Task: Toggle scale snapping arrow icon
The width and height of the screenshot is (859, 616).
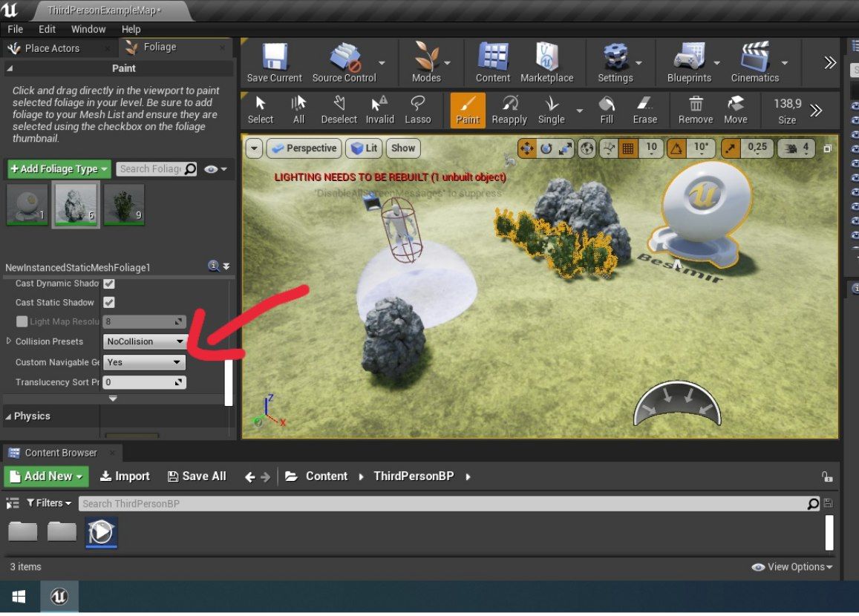Action: (731, 148)
